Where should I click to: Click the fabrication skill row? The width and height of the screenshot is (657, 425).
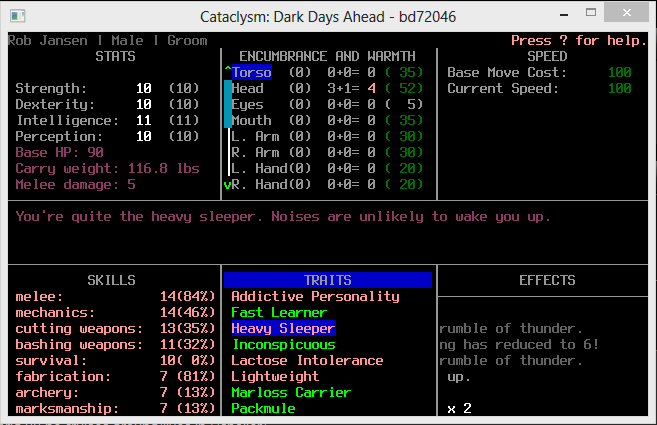(x=115, y=376)
